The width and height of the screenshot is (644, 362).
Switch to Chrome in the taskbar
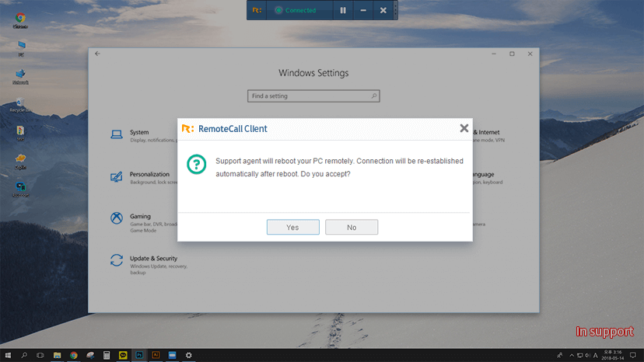click(x=74, y=355)
